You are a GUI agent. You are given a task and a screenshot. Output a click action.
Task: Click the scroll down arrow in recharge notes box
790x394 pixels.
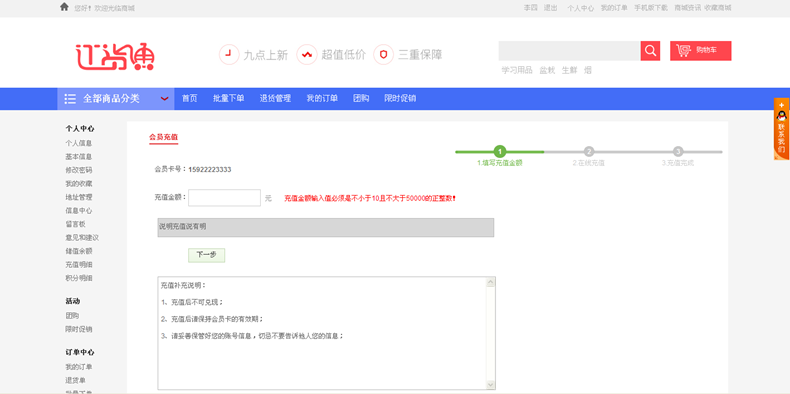pos(490,384)
